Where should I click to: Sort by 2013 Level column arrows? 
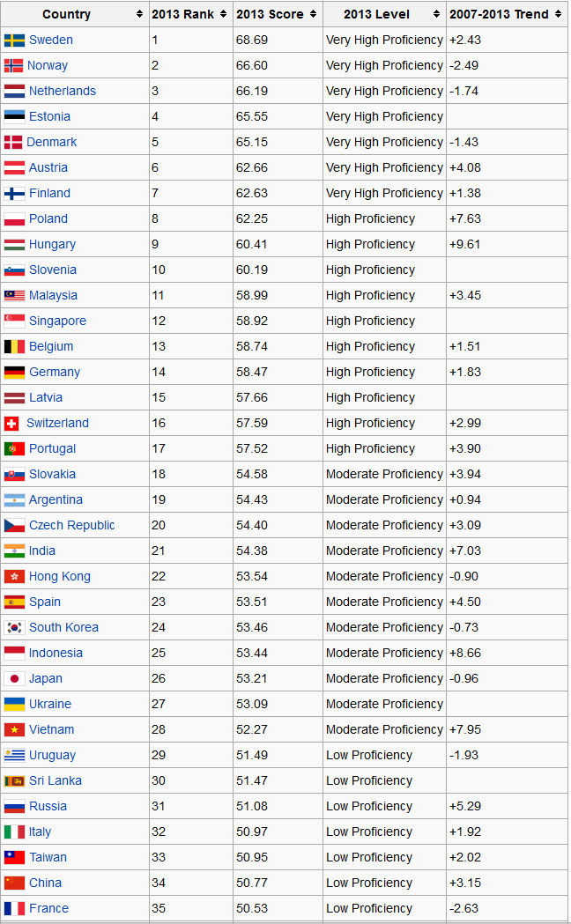click(x=436, y=14)
